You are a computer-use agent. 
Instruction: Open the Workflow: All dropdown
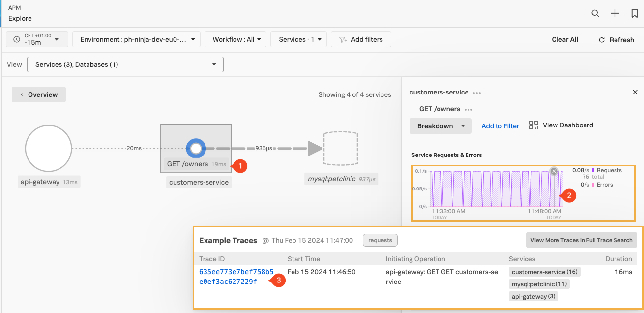click(x=235, y=39)
